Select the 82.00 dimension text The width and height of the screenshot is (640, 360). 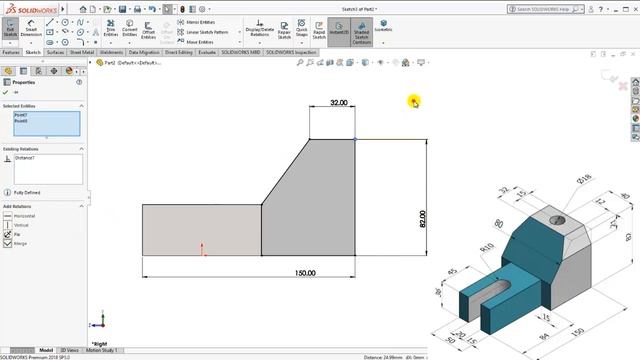pyautogui.click(x=422, y=219)
